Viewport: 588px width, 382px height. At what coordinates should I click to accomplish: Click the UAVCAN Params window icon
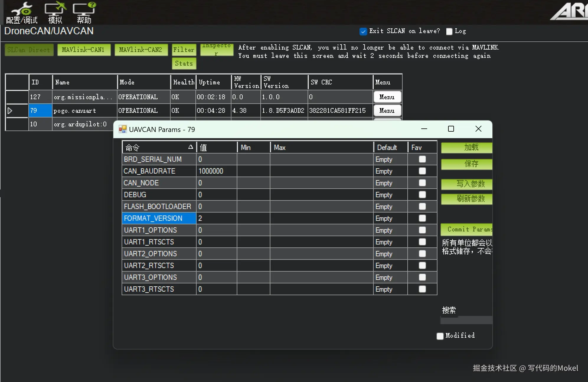tap(122, 129)
